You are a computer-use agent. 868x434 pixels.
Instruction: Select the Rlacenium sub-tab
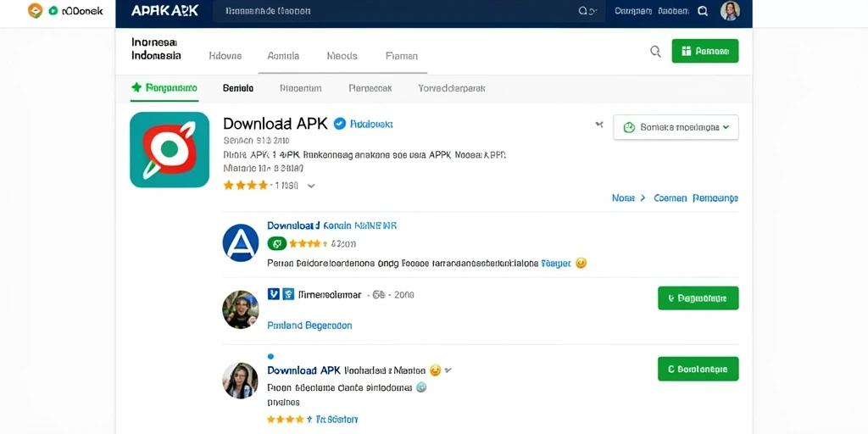coord(301,88)
